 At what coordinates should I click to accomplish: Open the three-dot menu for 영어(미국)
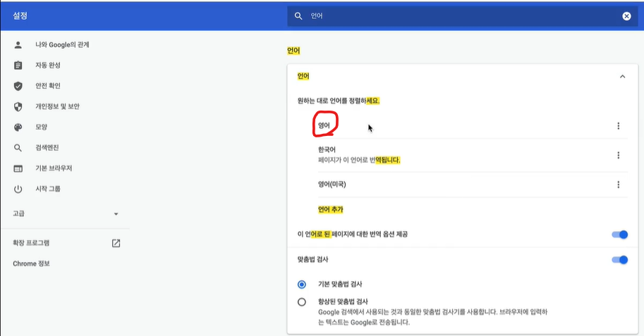point(618,185)
